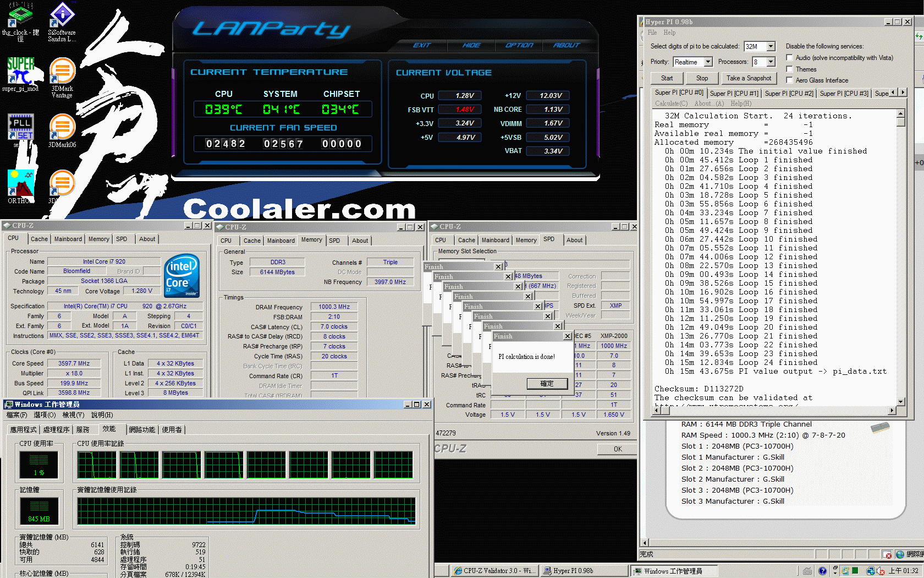Viewport: 924px width, 578px height.
Task: Open About tab in right CPU-Z window
Action: (574, 240)
